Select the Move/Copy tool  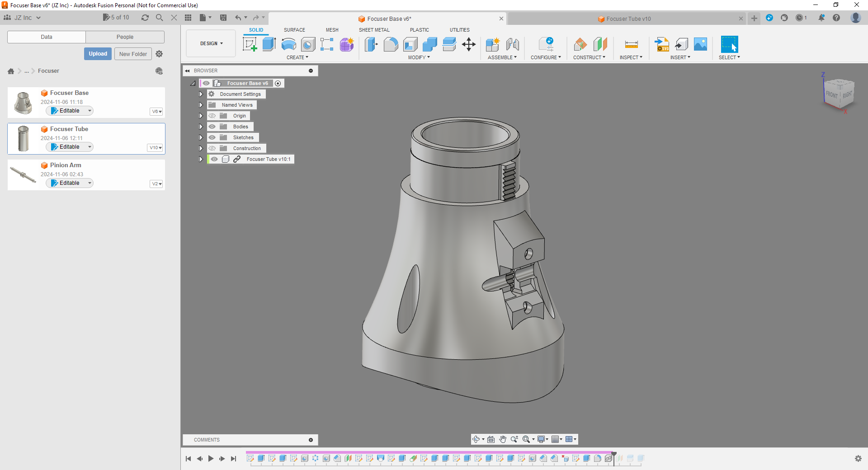coord(469,44)
